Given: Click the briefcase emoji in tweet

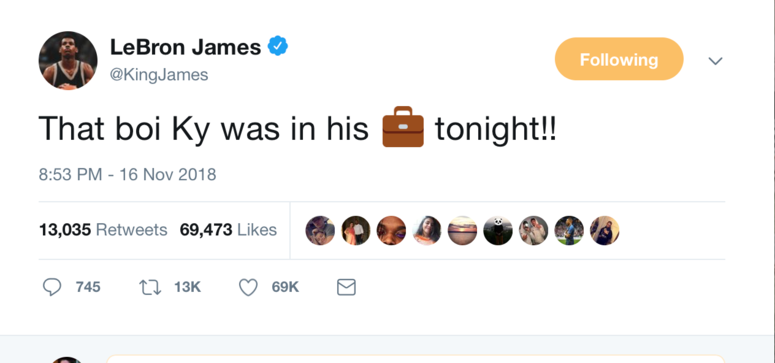Looking at the screenshot, I should coord(403,127).
